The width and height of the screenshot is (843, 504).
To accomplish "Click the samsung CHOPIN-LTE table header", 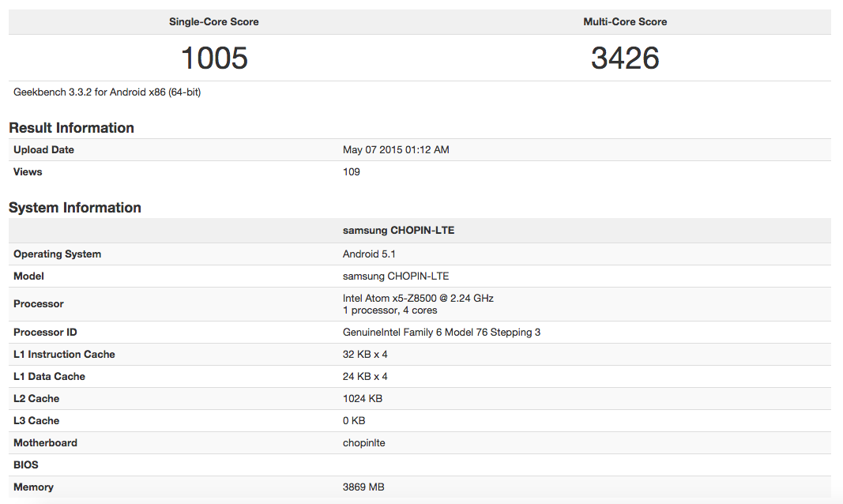I will pyautogui.click(x=398, y=231).
